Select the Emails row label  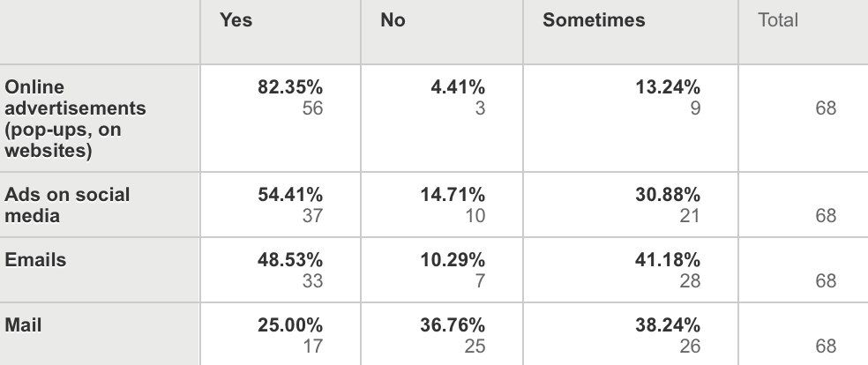[35, 260]
